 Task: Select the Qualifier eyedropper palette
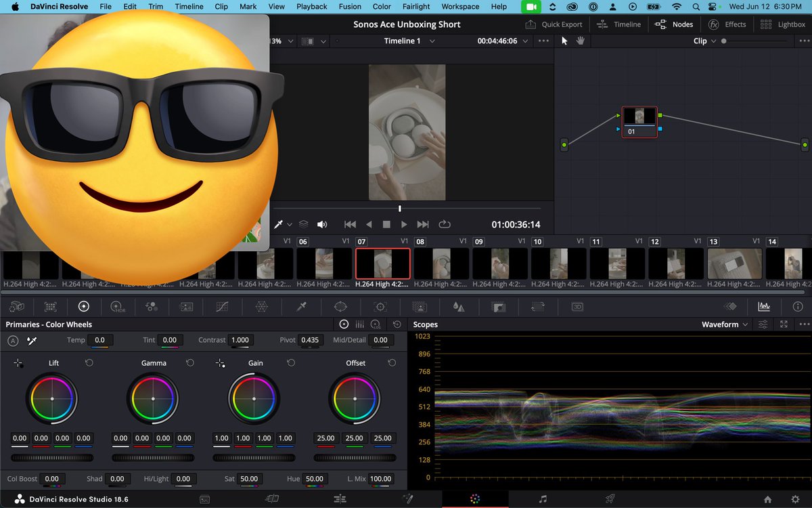point(302,307)
